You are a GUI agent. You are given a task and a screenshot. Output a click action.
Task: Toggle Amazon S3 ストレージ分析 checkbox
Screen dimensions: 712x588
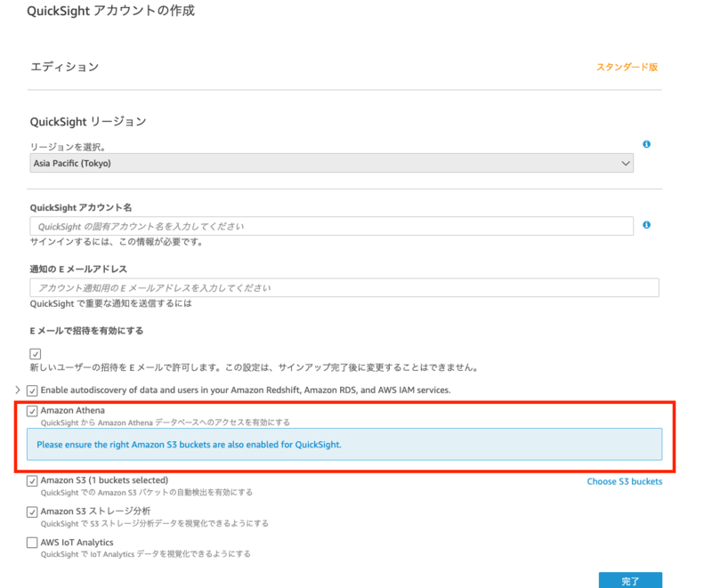tap(32, 511)
